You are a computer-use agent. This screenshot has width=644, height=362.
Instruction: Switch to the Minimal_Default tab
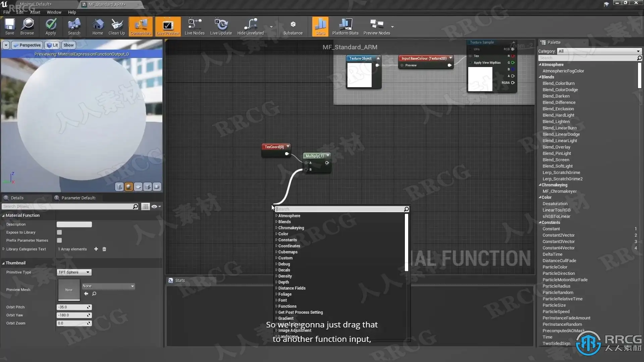tap(35, 4)
